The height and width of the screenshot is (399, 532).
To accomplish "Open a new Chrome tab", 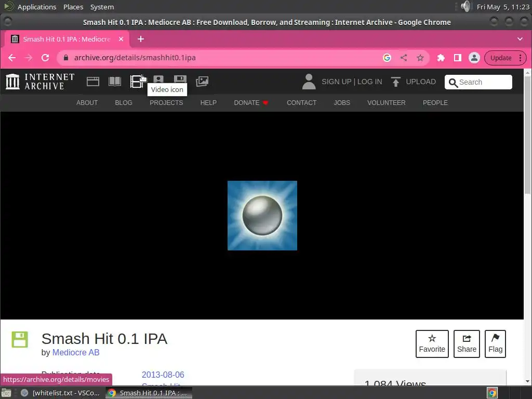I will pyautogui.click(x=141, y=39).
